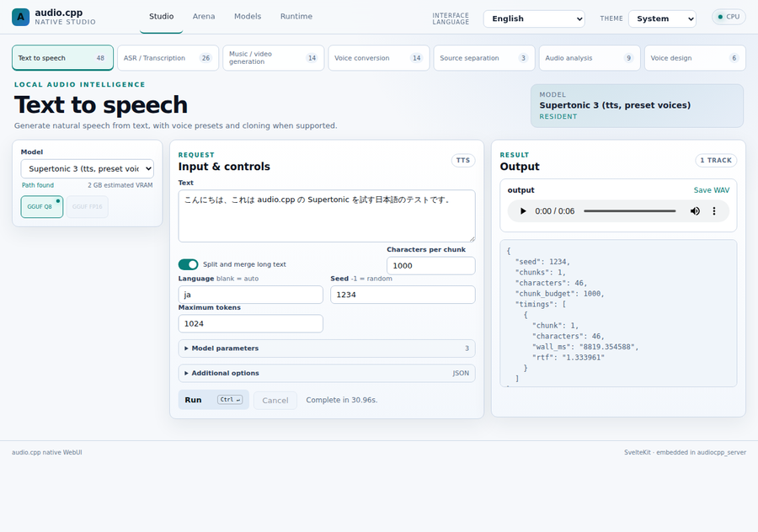Image resolution: width=758 pixels, height=532 pixels.
Task: Click the Text input area
Action: point(327,216)
